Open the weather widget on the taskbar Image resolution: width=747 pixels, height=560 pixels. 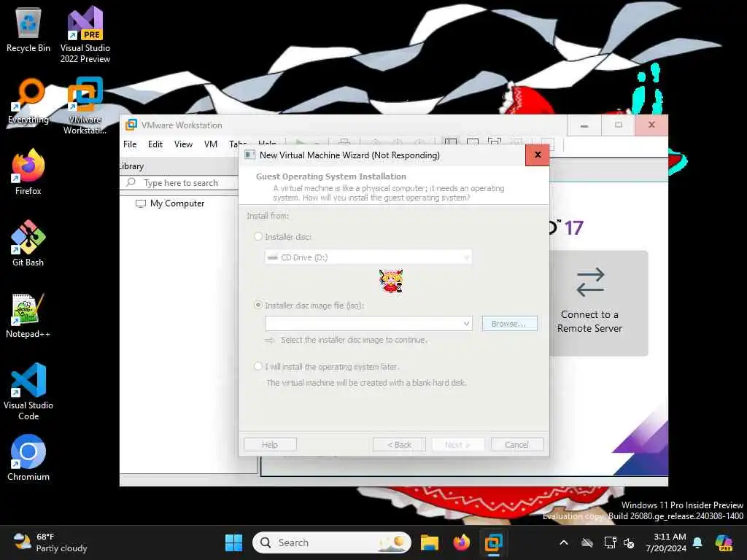coord(50,542)
